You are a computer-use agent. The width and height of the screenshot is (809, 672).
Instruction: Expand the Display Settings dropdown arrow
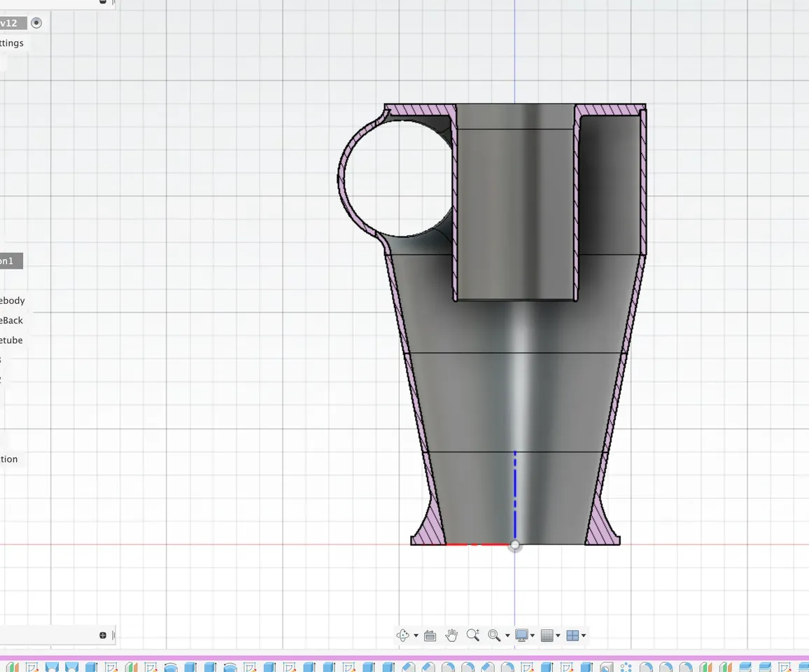click(533, 636)
